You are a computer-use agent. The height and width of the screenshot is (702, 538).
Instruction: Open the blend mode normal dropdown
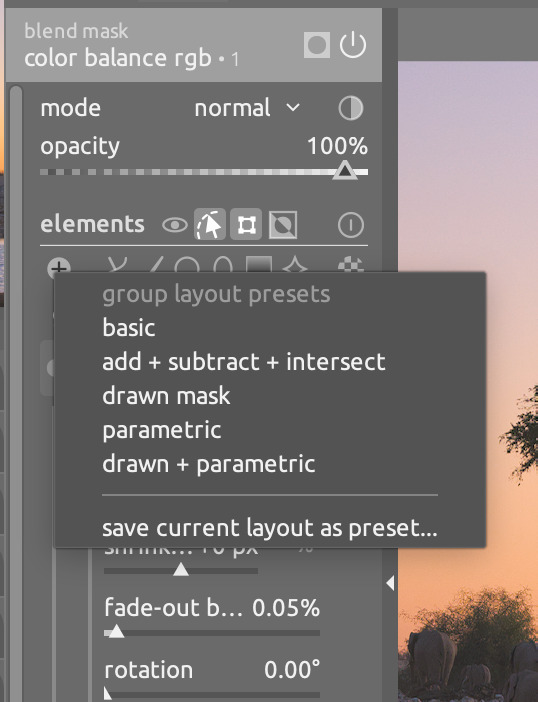coord(247,108)
